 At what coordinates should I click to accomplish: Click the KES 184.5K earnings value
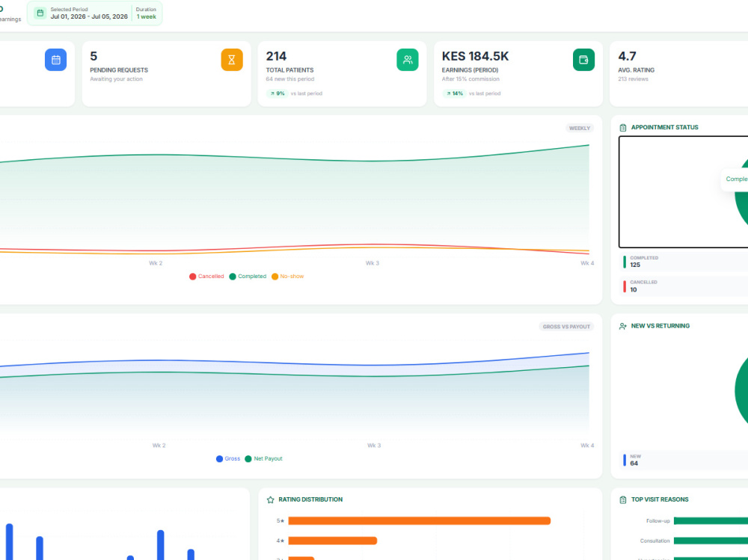point(475,56)
